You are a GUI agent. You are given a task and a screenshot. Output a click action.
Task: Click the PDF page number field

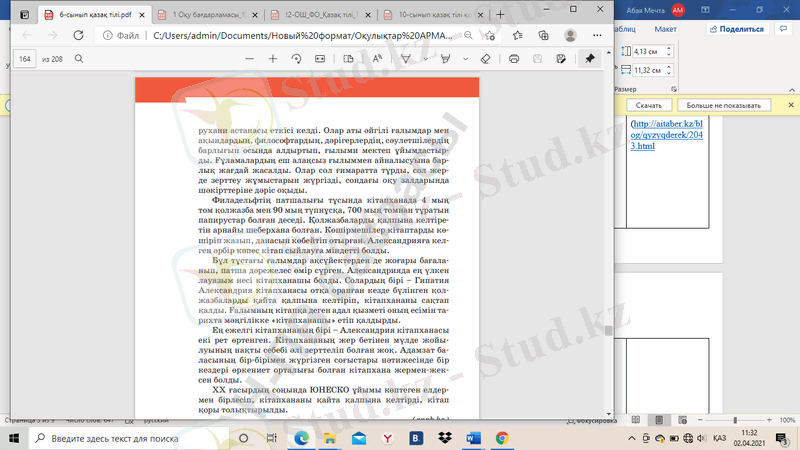tap(27, 59)
